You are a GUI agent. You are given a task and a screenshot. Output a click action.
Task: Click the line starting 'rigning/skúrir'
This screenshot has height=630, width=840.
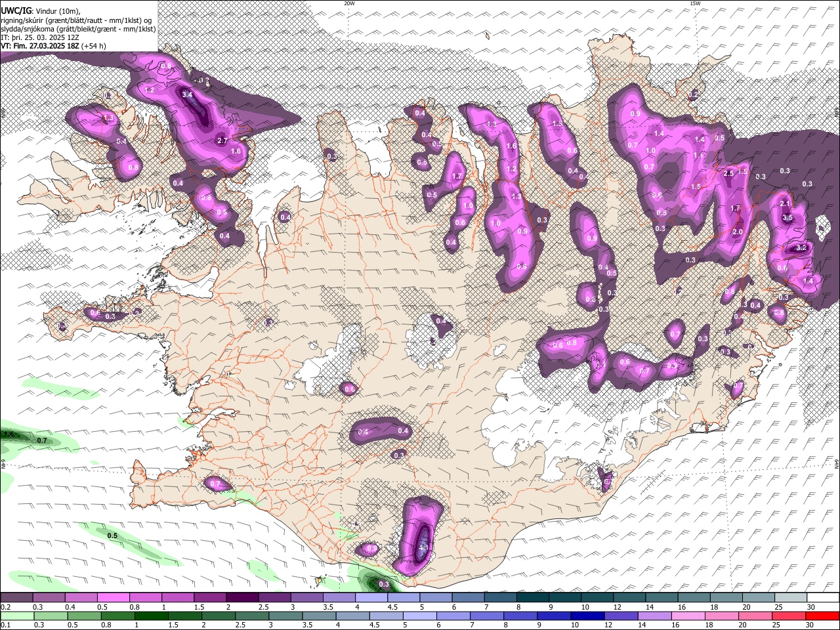pos(75,20)
